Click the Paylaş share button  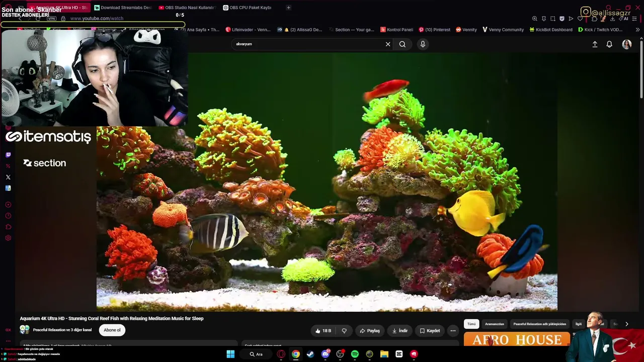tap(370, 331)
